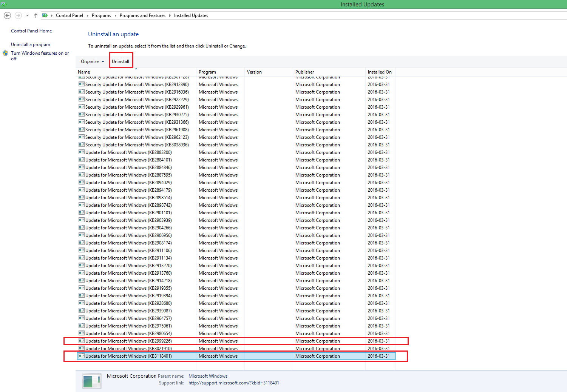Select Update for Microsoft Windows (KB3118401)
The image size is (567, 392).
click(236, 356)
